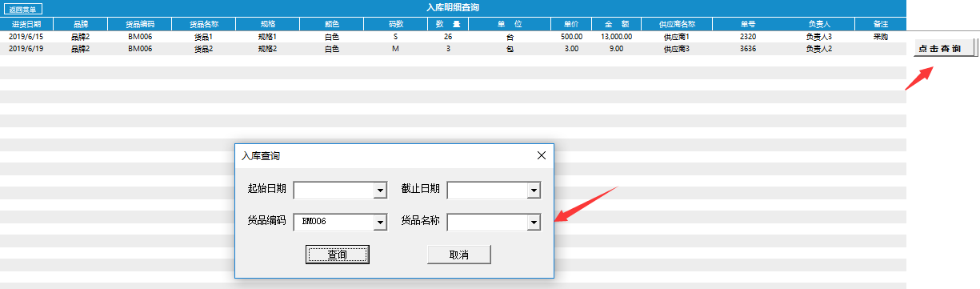Select the 货品编码 column header

[x=140, y=24]
